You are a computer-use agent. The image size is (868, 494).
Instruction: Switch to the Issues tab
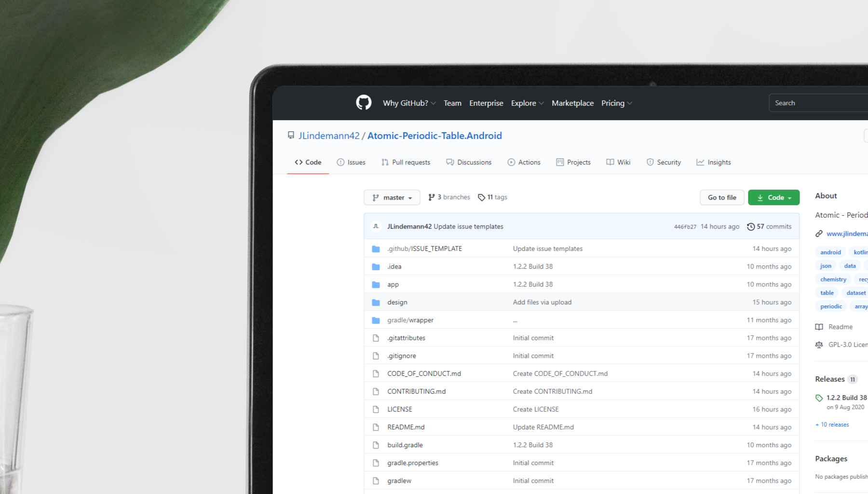(x=351, y=163)
